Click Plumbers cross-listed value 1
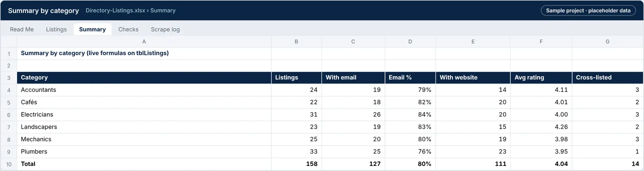The image size is (644, 171). (x=608, y=152)
